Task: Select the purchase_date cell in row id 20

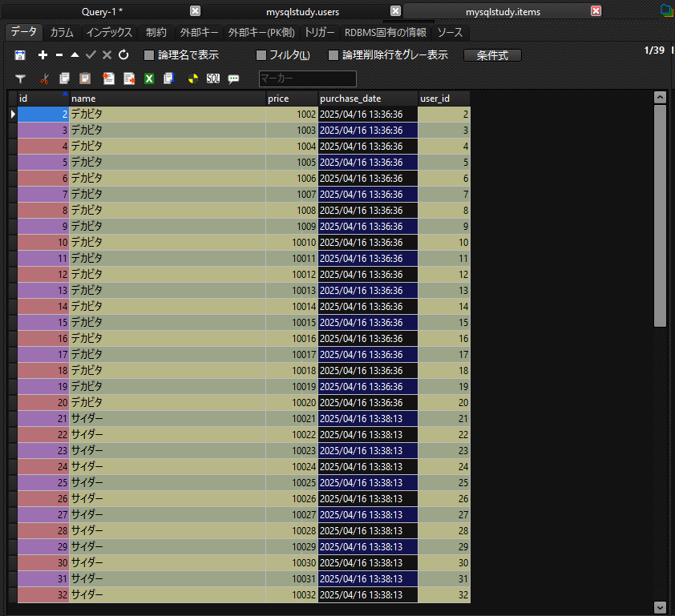Action: [x=368, y=402]
